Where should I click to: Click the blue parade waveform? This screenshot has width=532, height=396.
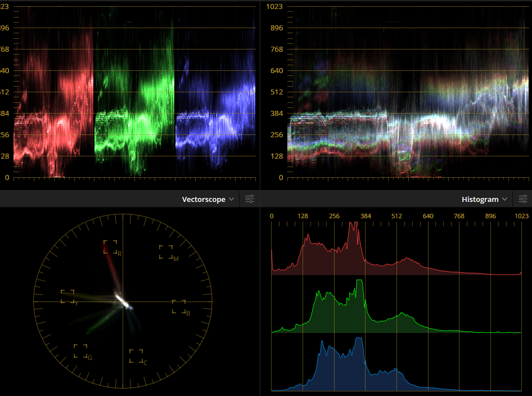click(215, 124)
